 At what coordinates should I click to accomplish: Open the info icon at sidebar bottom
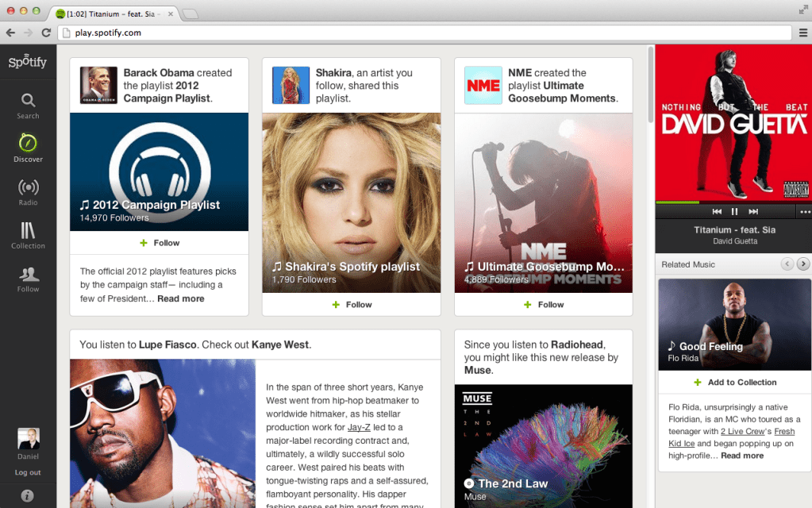coord(28,496)
